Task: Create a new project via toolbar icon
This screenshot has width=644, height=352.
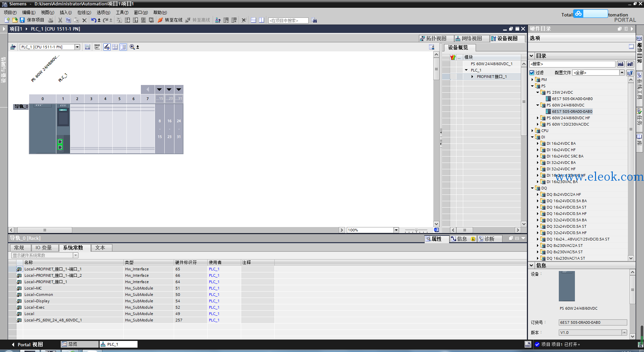Action: [7, 20]
